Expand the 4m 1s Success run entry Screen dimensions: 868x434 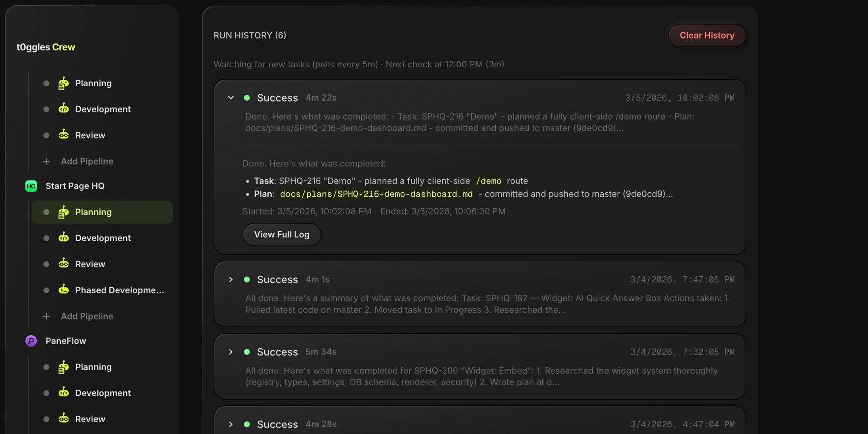(231, 279)
